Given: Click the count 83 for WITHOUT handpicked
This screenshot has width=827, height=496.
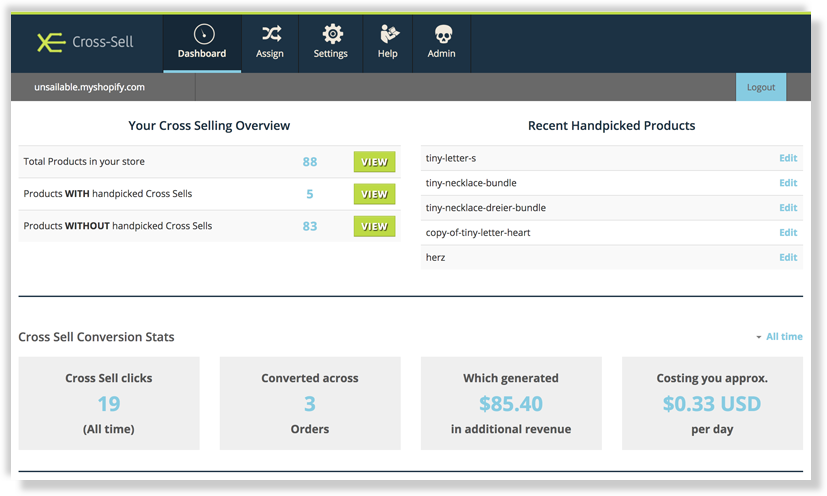Looking at the screenshot, I should (310, 226).
